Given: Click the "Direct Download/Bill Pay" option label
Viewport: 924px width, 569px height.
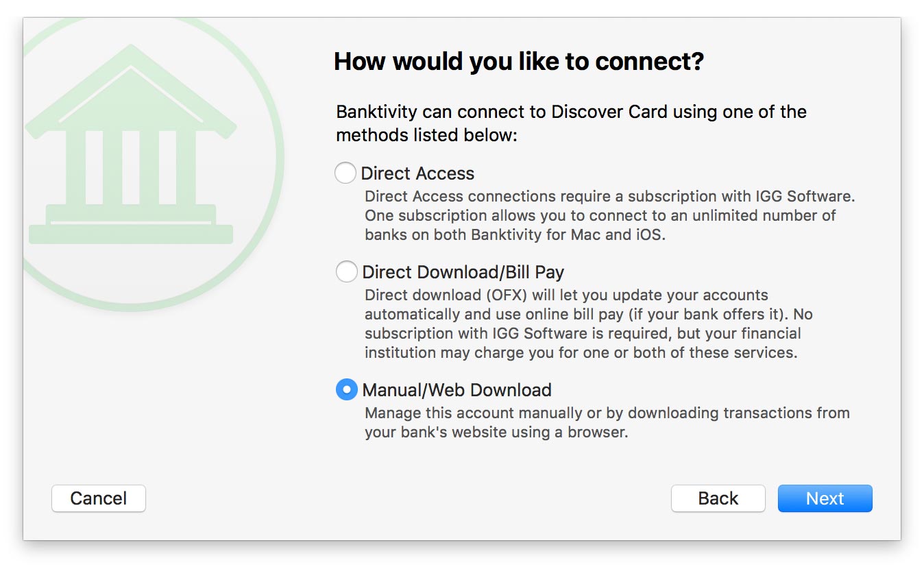Looking at the screenshot, I should click(x=463, y=272).
